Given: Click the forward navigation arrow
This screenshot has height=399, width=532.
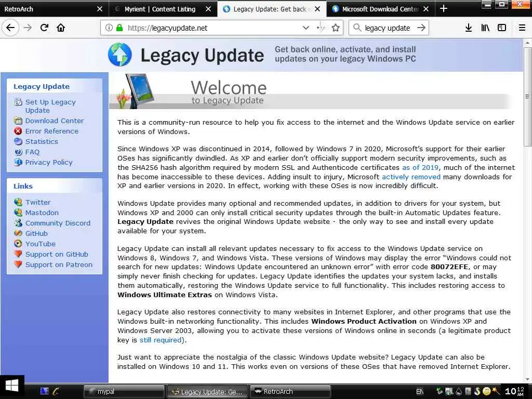Looking at the screenshot, I should (x=28, y=28).
